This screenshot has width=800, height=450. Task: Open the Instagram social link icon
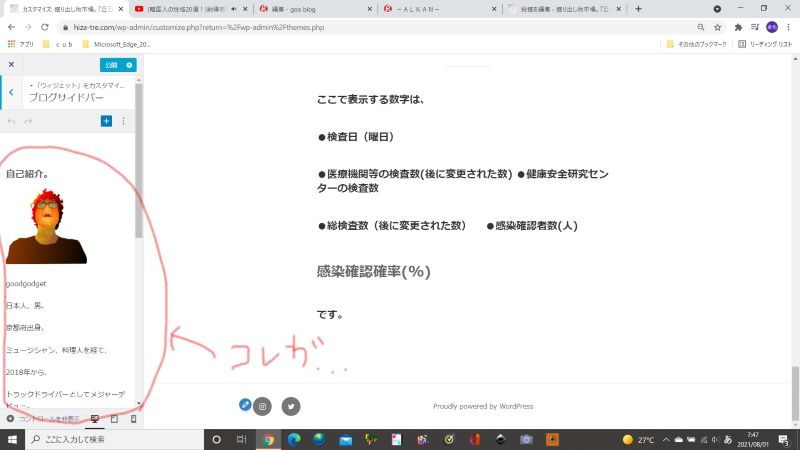coord(262,407)
